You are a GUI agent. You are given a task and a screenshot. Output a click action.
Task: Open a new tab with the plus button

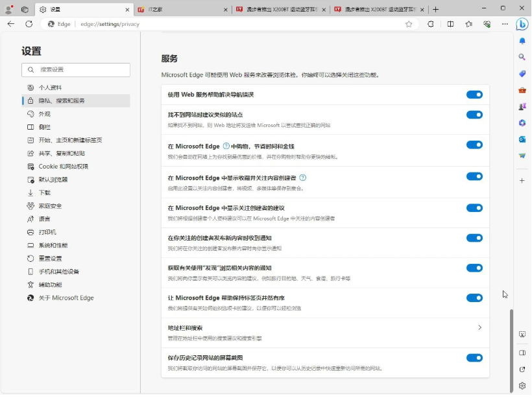[x=435, y=10]
